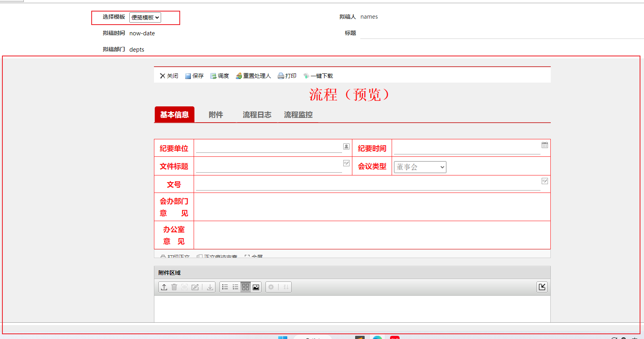
Task: Open attachment settings gear icon
Action: (x=271, y=287)
